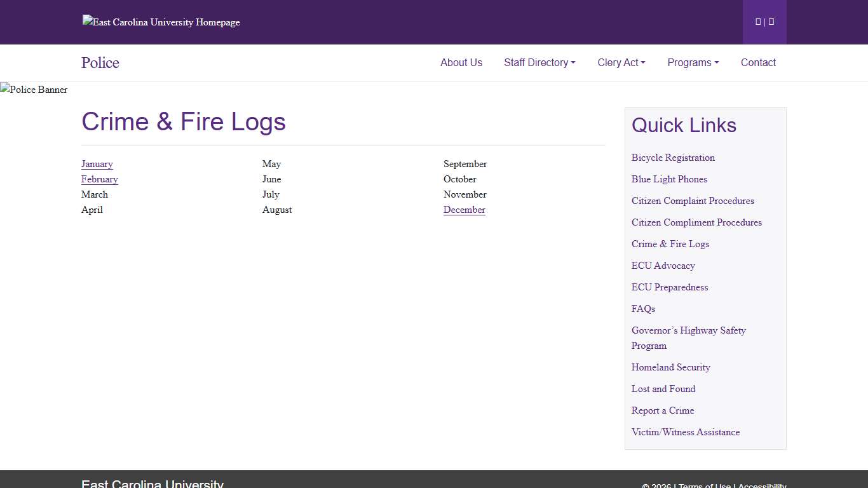Click the Police site title link
Screen dimensions: 868x488
tap(100, 62)
